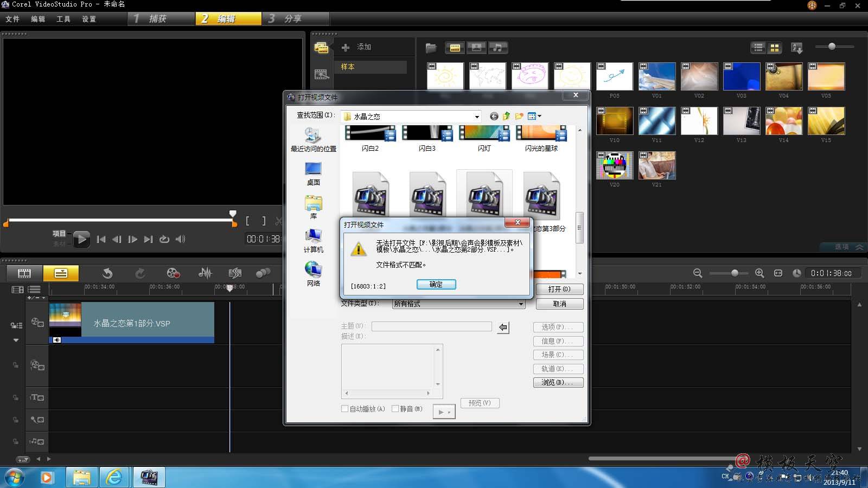The image size is (868, 488).
Task: Open Track Manager icon left of ruler
Action: (17, 290)
